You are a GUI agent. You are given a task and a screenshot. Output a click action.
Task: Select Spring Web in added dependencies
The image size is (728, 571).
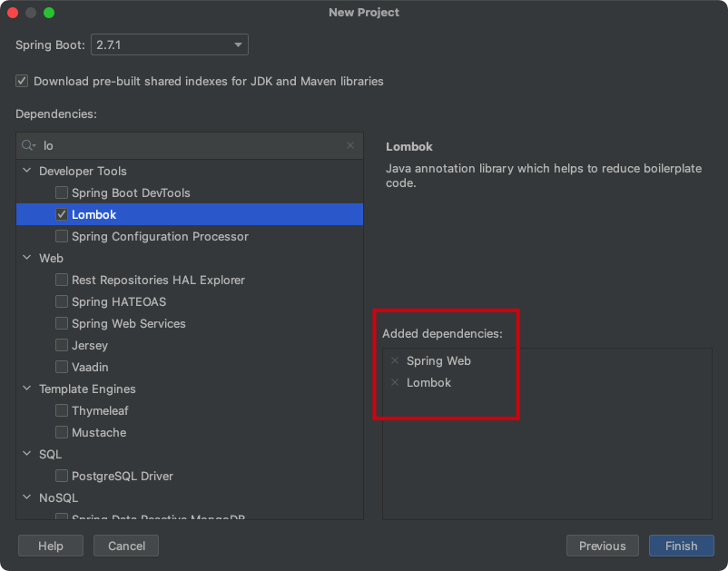(438, 360)
